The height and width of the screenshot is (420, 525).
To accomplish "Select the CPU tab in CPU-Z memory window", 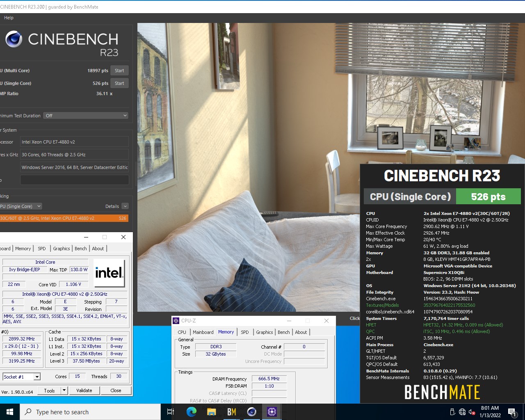I will [182, 332].
